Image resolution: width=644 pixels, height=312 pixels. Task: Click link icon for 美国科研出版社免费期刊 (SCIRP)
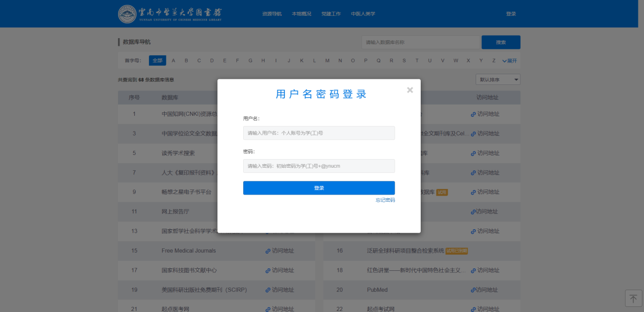(268, 290)
